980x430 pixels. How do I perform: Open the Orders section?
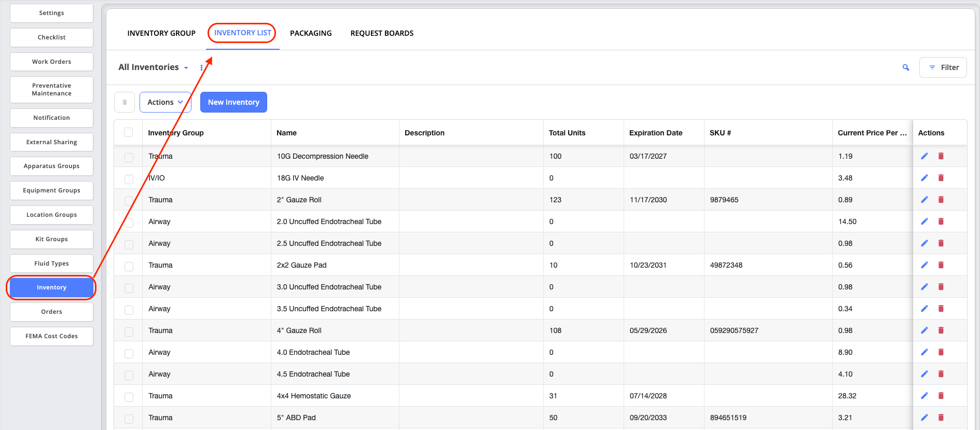pyautogui.click(x=51, y=312)
